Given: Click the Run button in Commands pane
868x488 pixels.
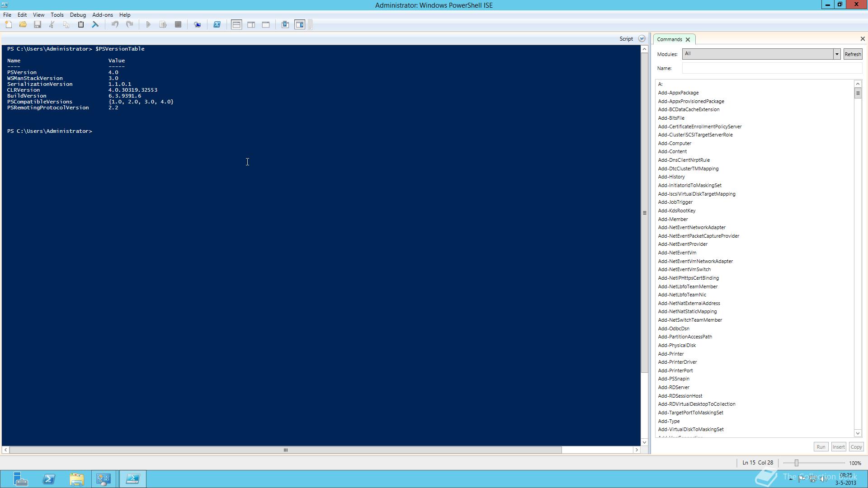Looking at the screenshot, I should coord(821,447).
